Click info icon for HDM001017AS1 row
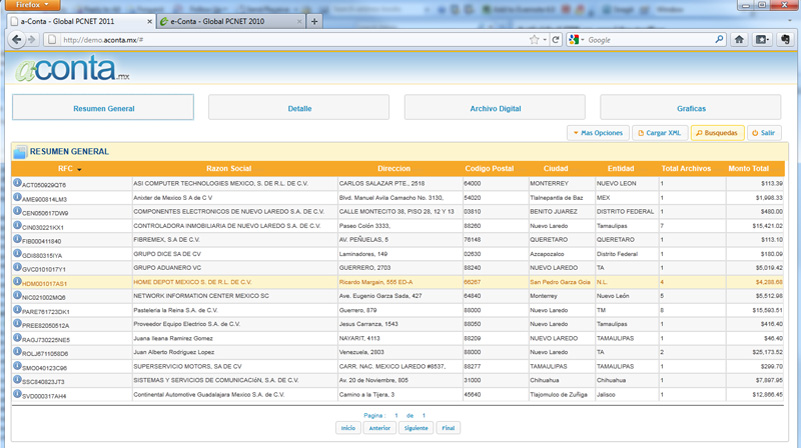The image size is (801, 448). [17, 281]
